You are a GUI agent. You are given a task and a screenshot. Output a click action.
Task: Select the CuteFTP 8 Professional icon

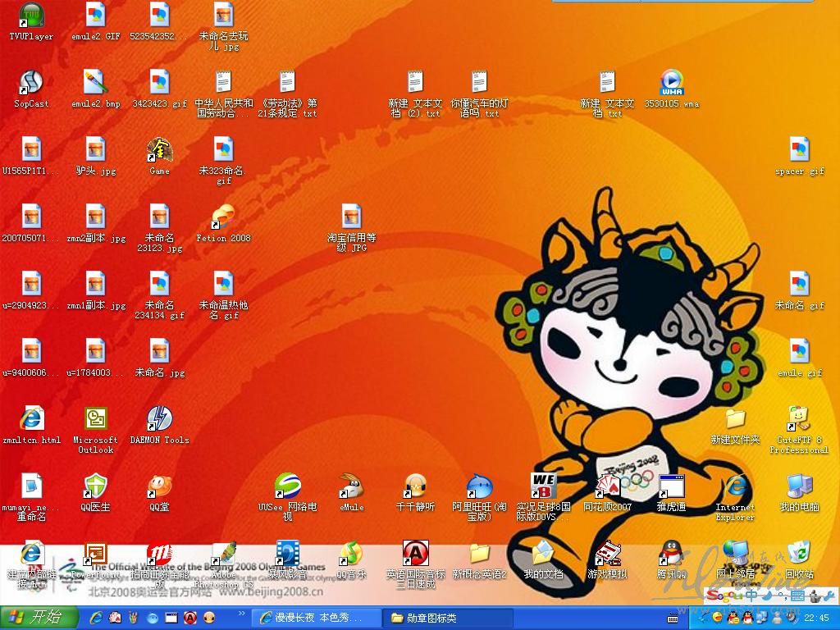pyautogui.click(x=799, y=420)
